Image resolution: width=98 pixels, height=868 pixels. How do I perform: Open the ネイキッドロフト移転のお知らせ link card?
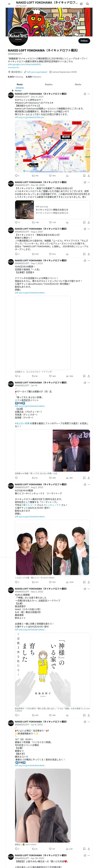click(x=52, y=210)
